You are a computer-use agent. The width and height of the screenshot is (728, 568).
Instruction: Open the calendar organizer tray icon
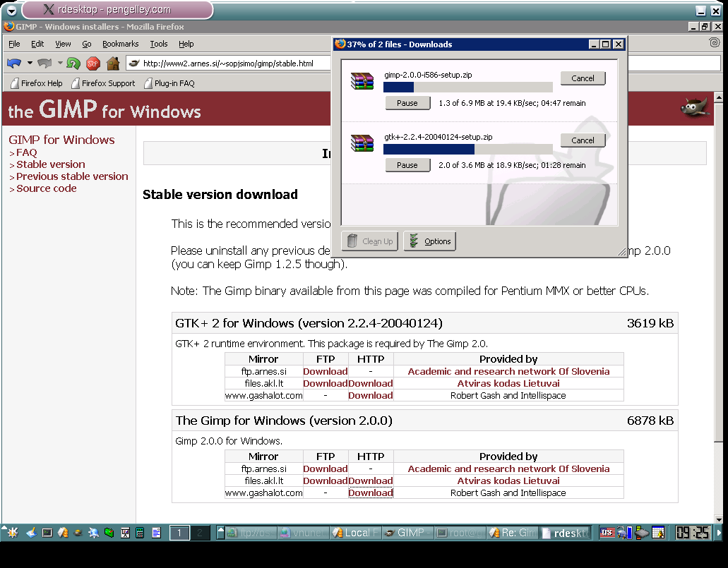(x=658, y=533)
